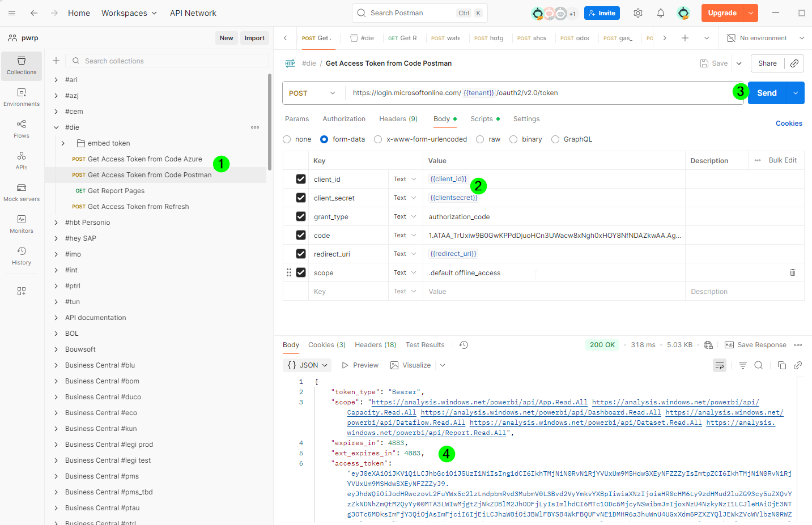Open the environment quick look icon
Image resolution: width=812 pixels, height=525 pixels.
pos(731,38)
